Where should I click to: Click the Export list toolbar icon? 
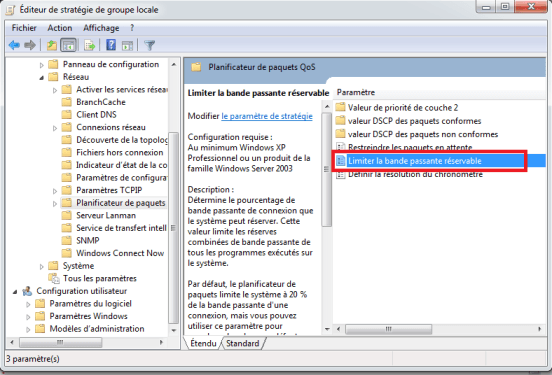(x=89, y=45)
